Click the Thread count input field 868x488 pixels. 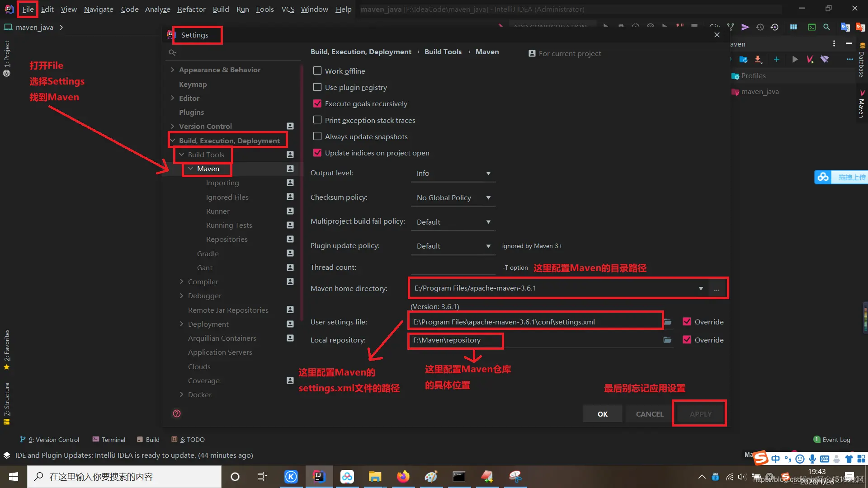click(x=453, y=267)
